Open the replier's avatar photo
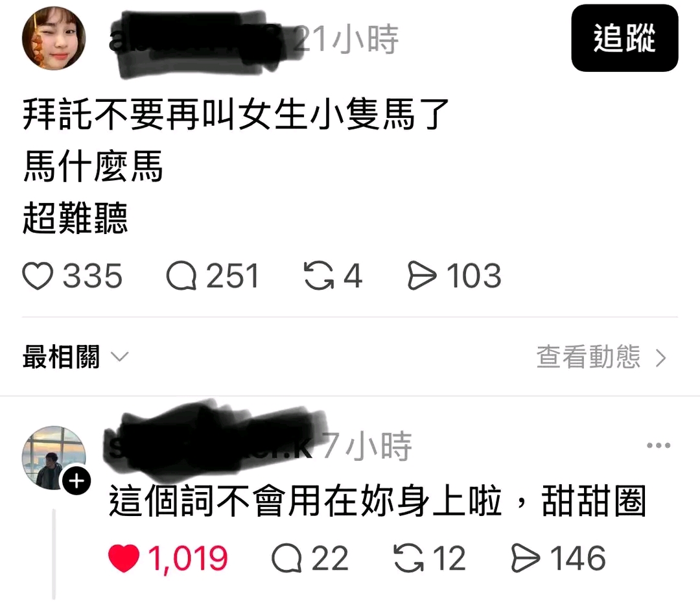This screenshot has width=700, height=610. 54,457
